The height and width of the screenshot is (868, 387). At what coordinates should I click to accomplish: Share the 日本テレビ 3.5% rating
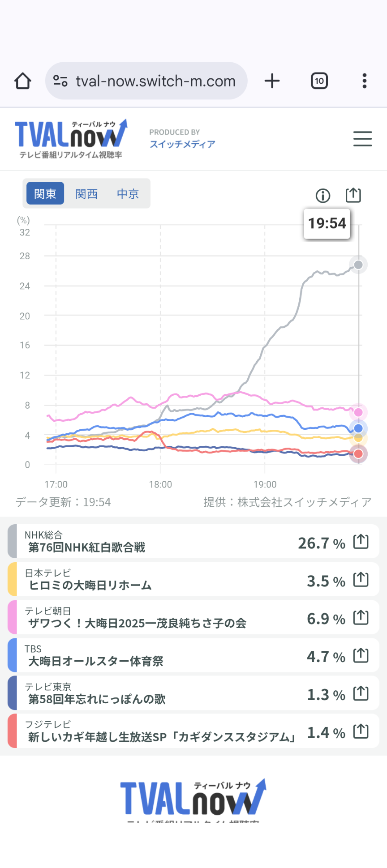click(361, 580)
